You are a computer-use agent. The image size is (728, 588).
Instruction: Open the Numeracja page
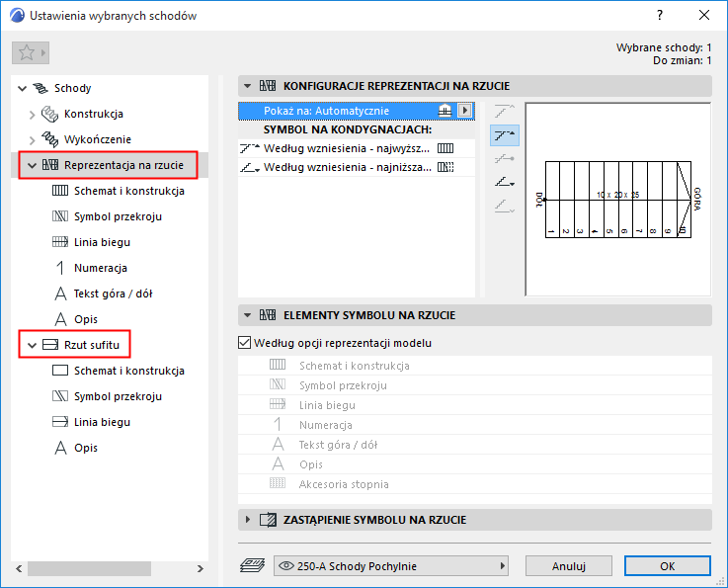tap(101, 268)
